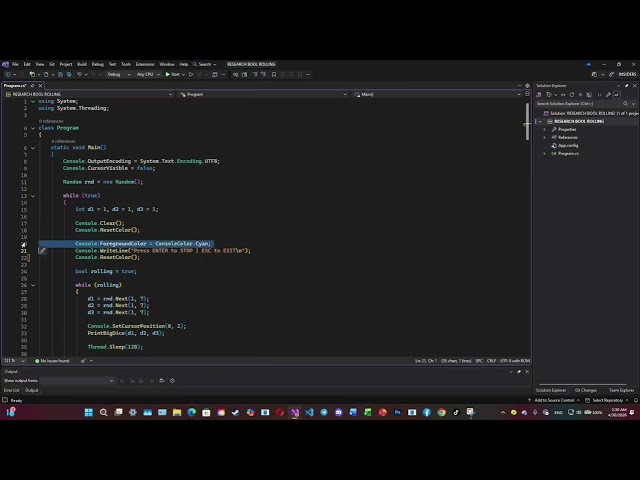Open the Build menu
The height and width of the screenshot is (480, 640).
tap(82, 64)
